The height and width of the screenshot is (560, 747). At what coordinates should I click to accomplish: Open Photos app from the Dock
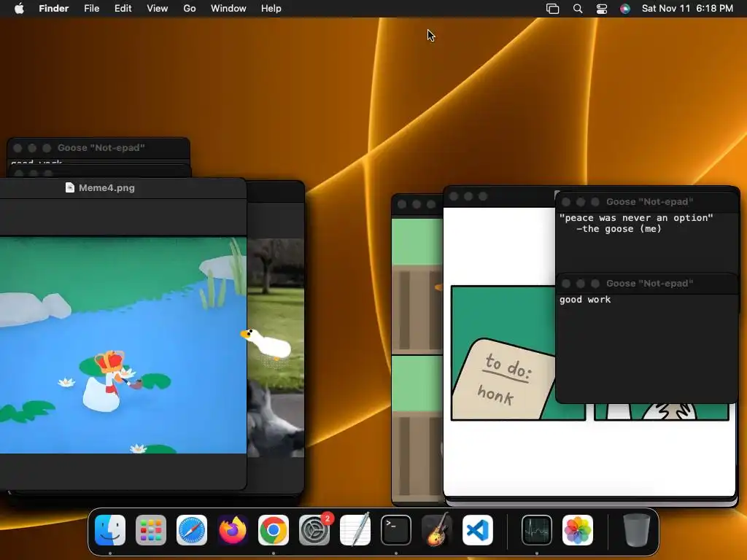click(578, 530)
